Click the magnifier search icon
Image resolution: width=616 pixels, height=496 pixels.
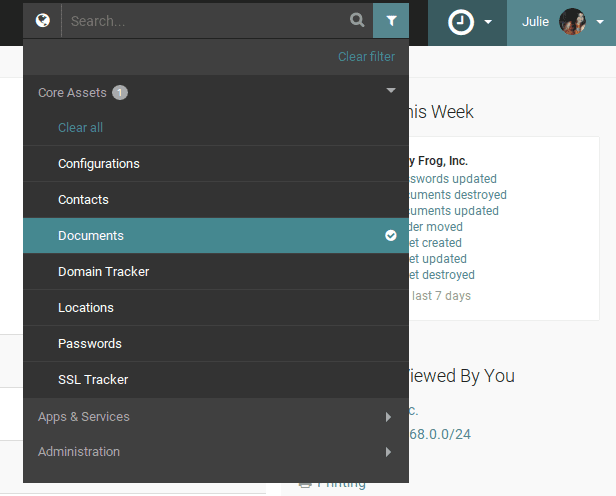tap(357, 20)
